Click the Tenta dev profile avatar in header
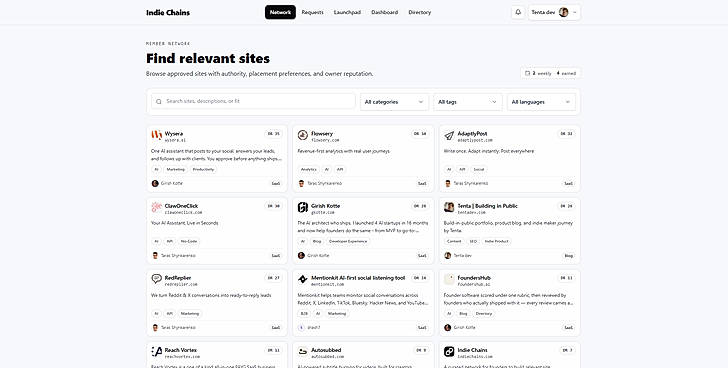This screenshot has height=368, width=728. pyautogui.click(x=564, y=13)
